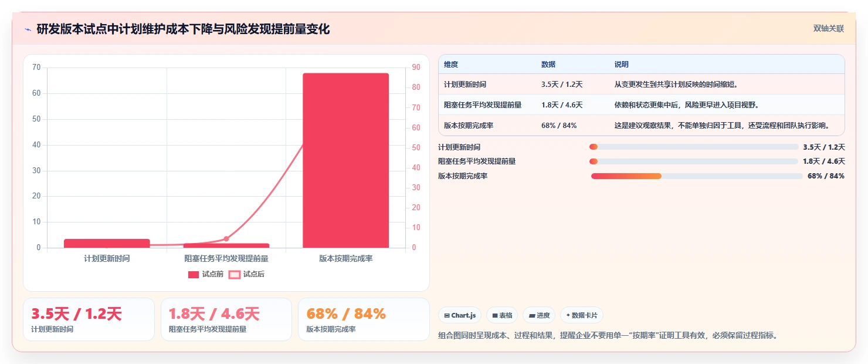Image resolution: width=868 pixels, height=364 pixels.
Task: Click the x-axis label 阻塞任务平均发现提前量
Action: 226,258
